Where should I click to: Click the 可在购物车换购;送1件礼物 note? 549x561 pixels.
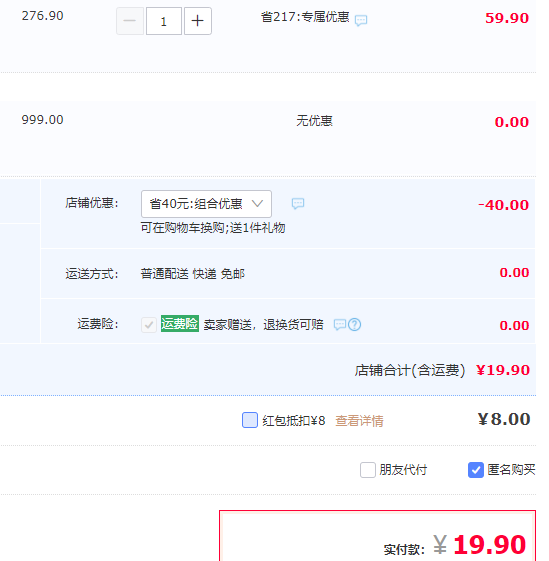pyautogui.click(x=213, y=228)
